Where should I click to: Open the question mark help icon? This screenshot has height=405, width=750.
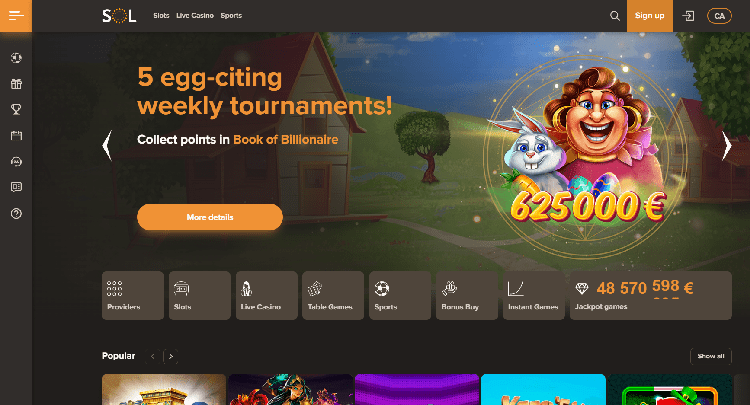[16, 213]
